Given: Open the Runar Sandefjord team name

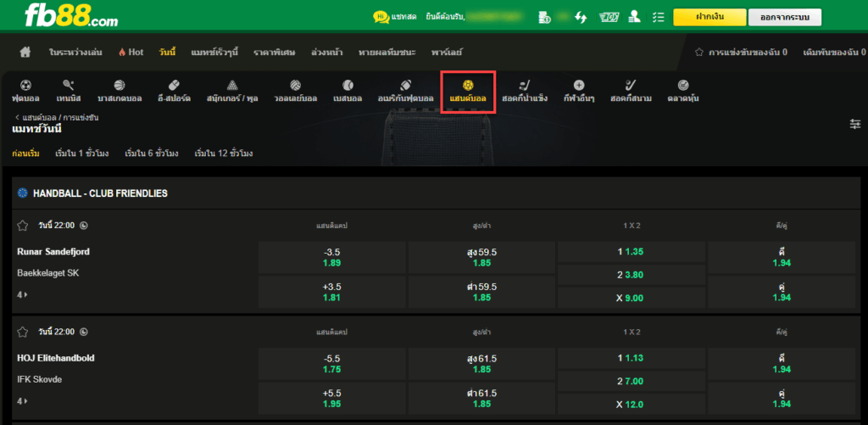Looking at the screenshot, I should (x=53, y=252).
